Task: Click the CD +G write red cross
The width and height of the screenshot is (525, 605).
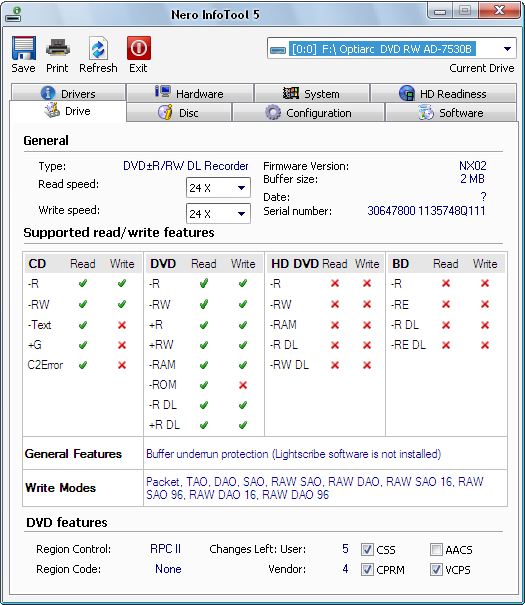Action: point(122,345)
